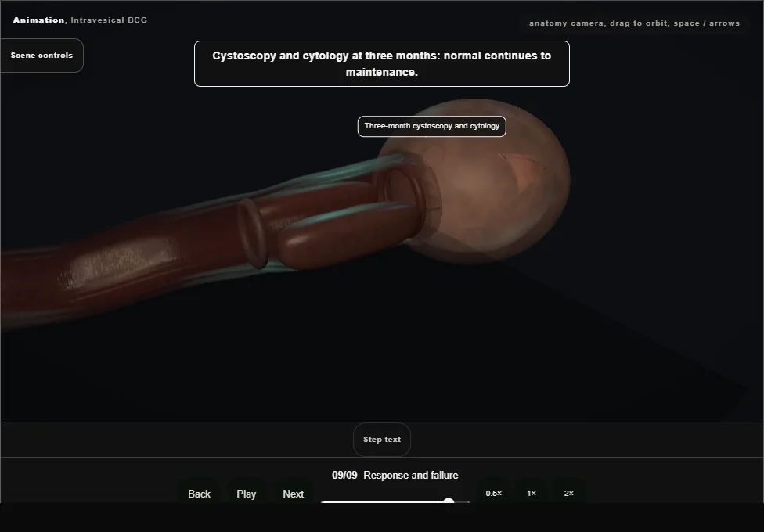Click the timeline progress slider handle
This screenshot has width=764, height=532.
click(x=449, y=501)
